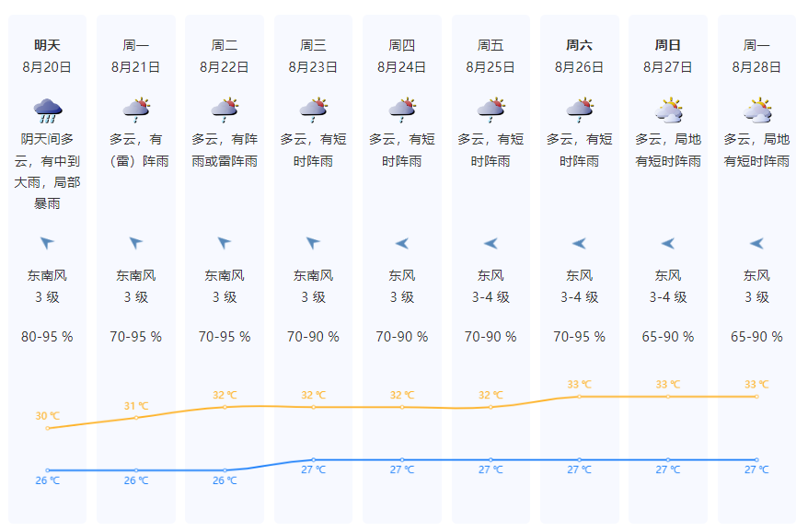Screen dimensions: 808x532
Task: Click the wind direction arrow under 8月22日
Action: point(225,243)
